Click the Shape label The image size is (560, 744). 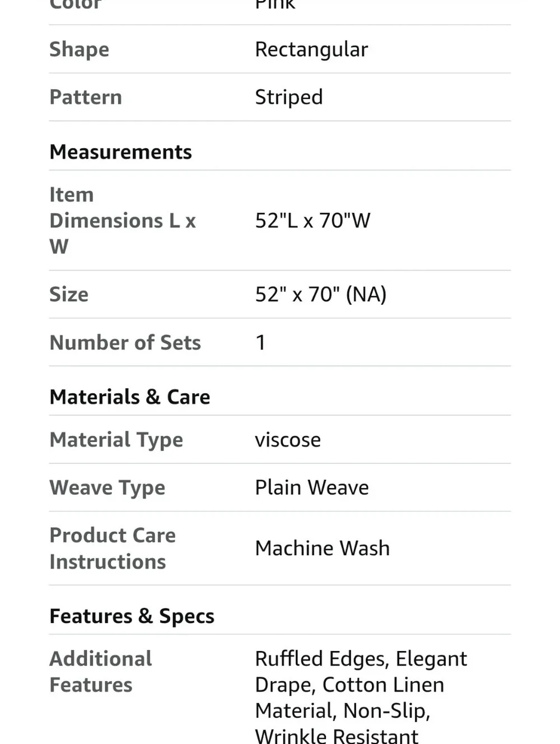79,49
